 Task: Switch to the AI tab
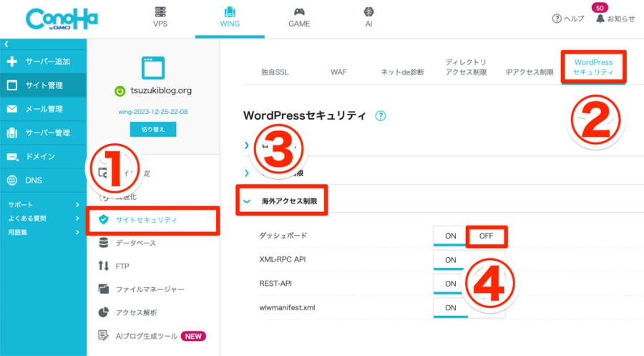369,11
